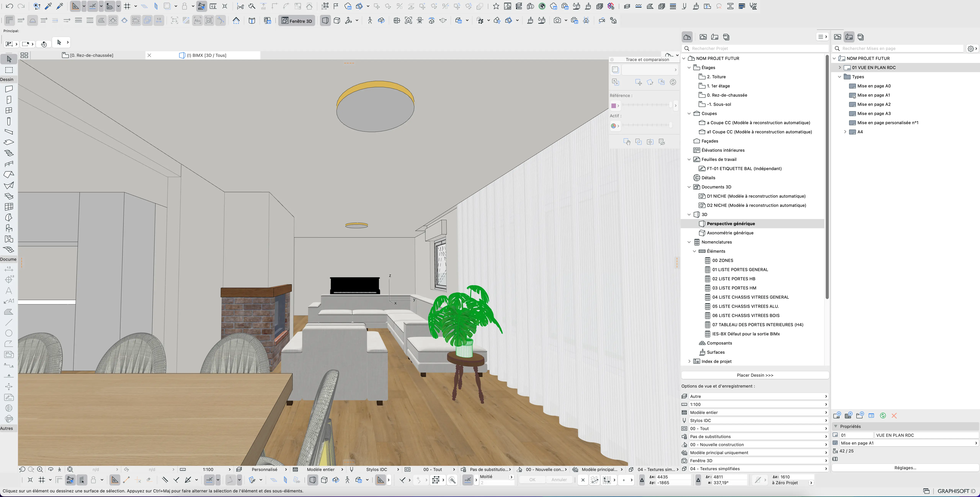
Task: Select the Door tool in toolbox
Action: tap(9, 100)
